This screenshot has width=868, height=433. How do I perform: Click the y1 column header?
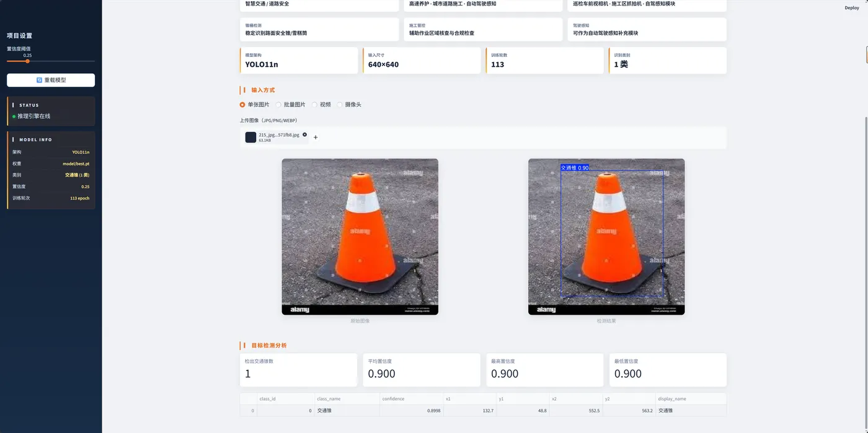(x=523, y=399)
